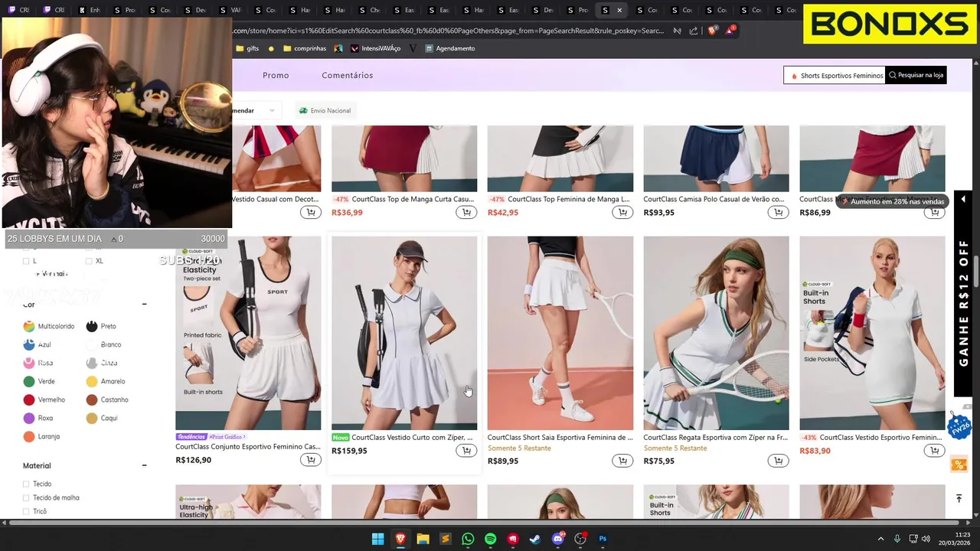
Task: Click the volume icon in the system tray
Action: point(926,539)
